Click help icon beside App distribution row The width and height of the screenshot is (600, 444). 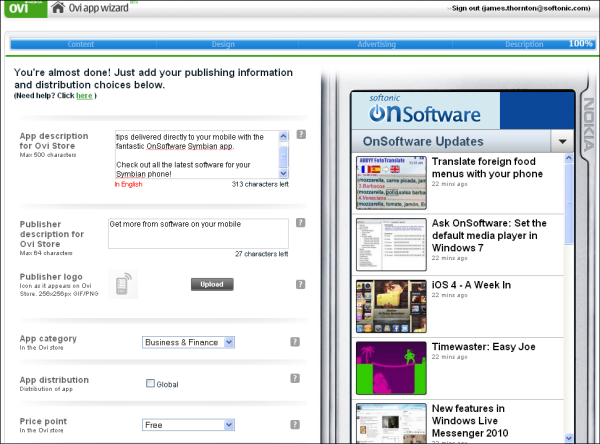pos(296,378)
